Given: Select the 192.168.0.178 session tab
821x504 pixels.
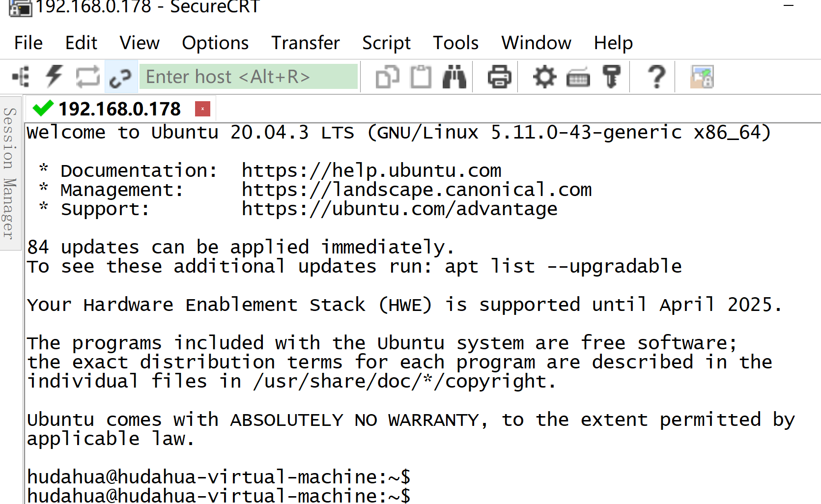Looking at the screenshot, I should coord(119,109).
